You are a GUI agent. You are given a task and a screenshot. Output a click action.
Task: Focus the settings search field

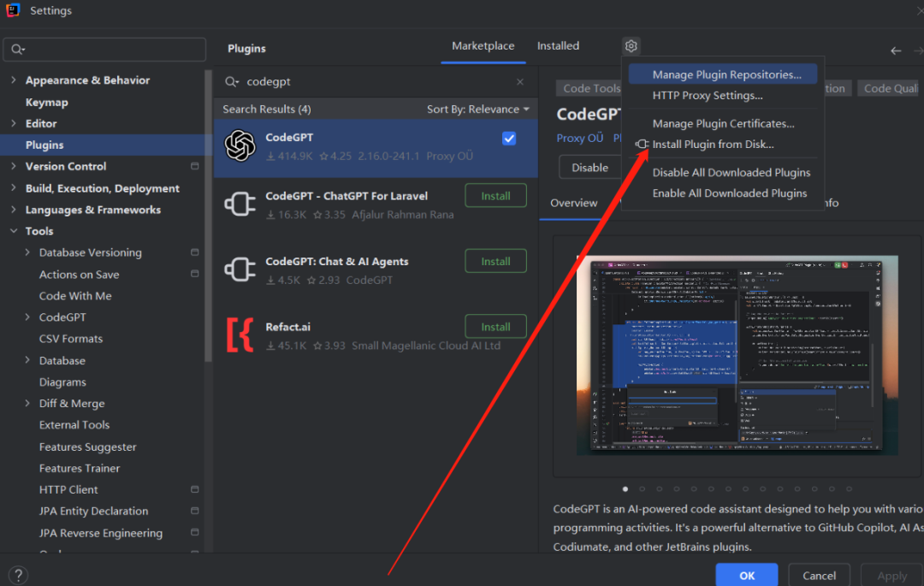click(x=105, y=50)
